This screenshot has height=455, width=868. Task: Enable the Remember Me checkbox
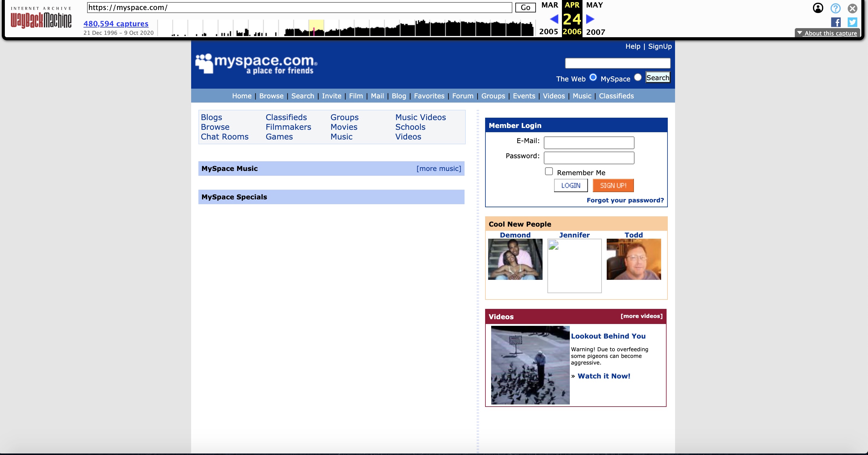click(x=549, y=171)
